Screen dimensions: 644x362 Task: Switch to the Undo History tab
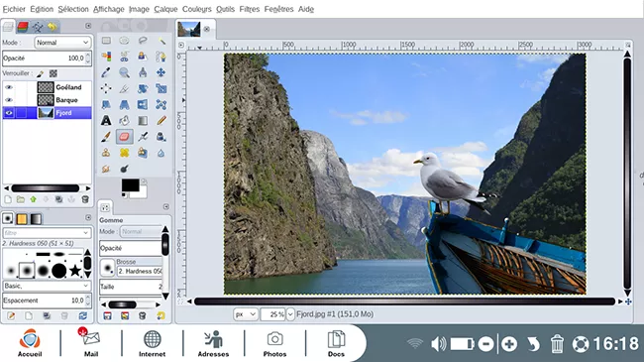coord(53,27)
